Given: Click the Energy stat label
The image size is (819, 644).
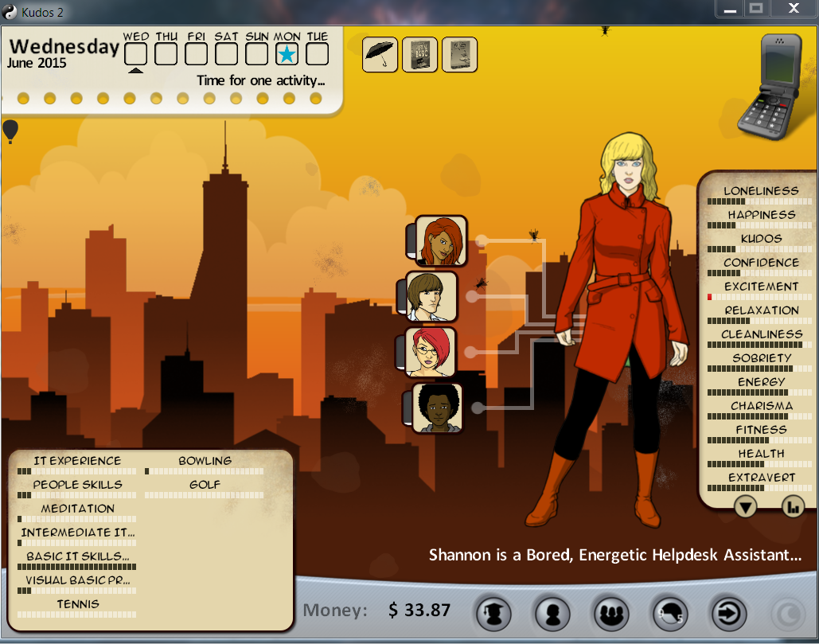Looking at the screenshot, I should [762, 382].
